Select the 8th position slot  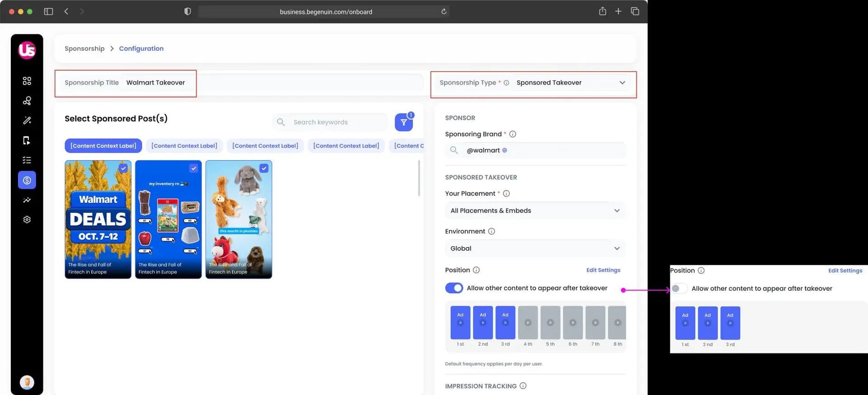[x=617, y=323]
